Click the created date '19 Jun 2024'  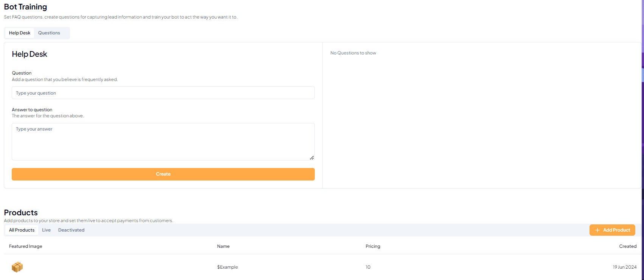click(625, 267)
